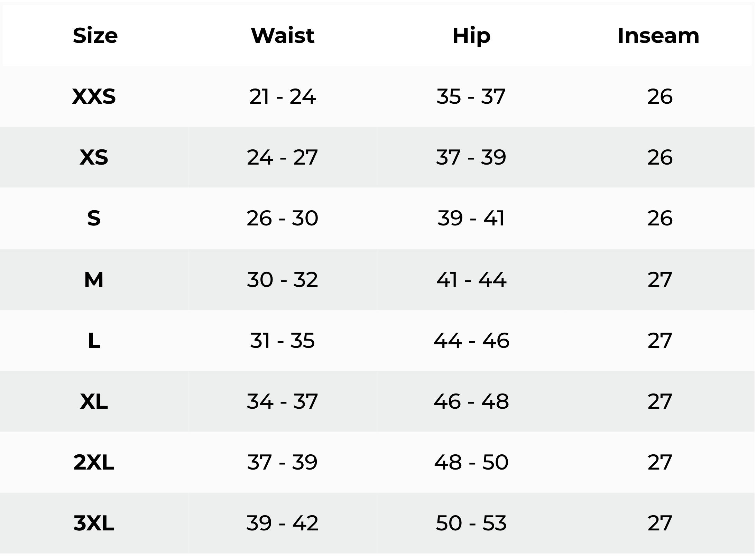Click the Hip column header
Viewport: 756px width, 556px height.
[471, 36]
